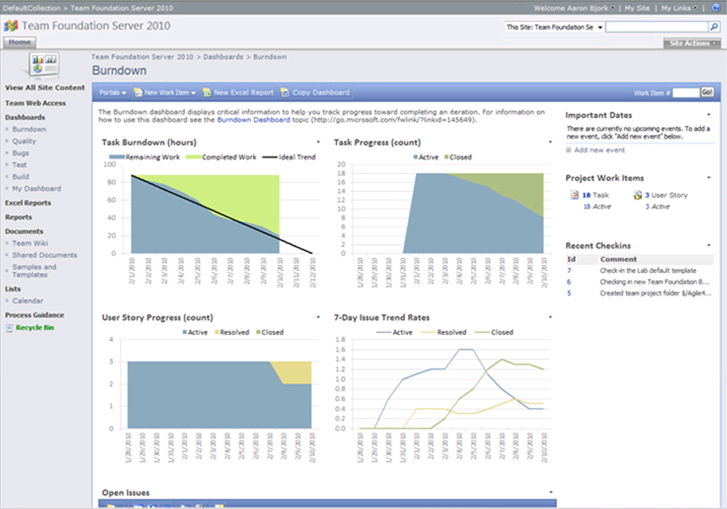The image size is (727, 509).
Task: Click the Recycle Bin icon
Action: coord(9,328)
